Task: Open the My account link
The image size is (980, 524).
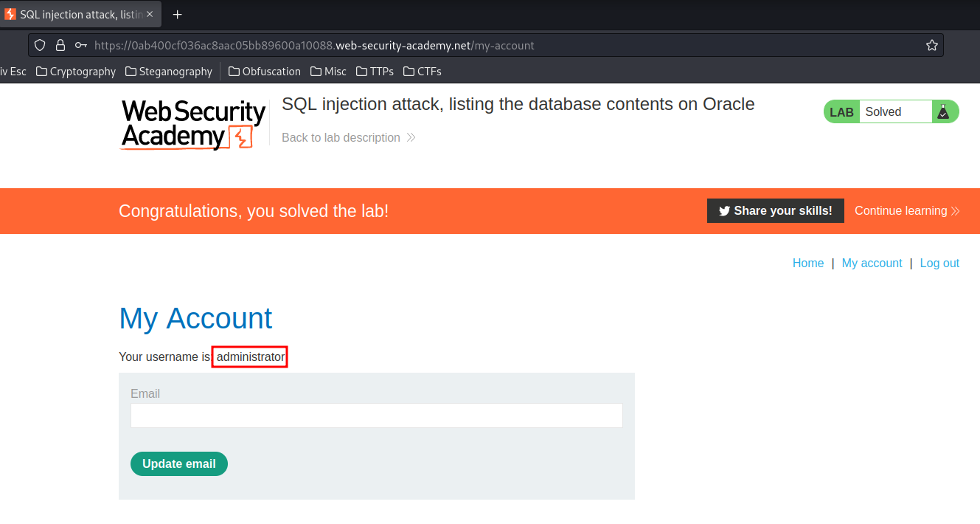Action: point(872,263)
